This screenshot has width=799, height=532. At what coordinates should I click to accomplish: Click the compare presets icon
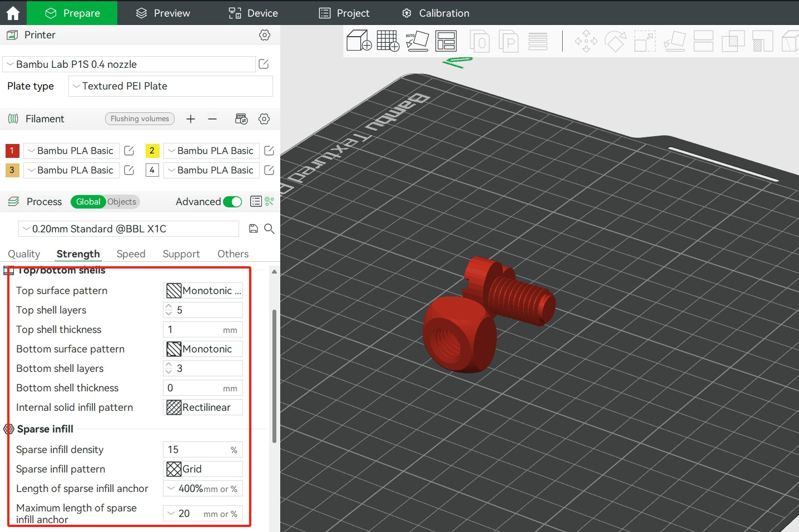(270, 201)
